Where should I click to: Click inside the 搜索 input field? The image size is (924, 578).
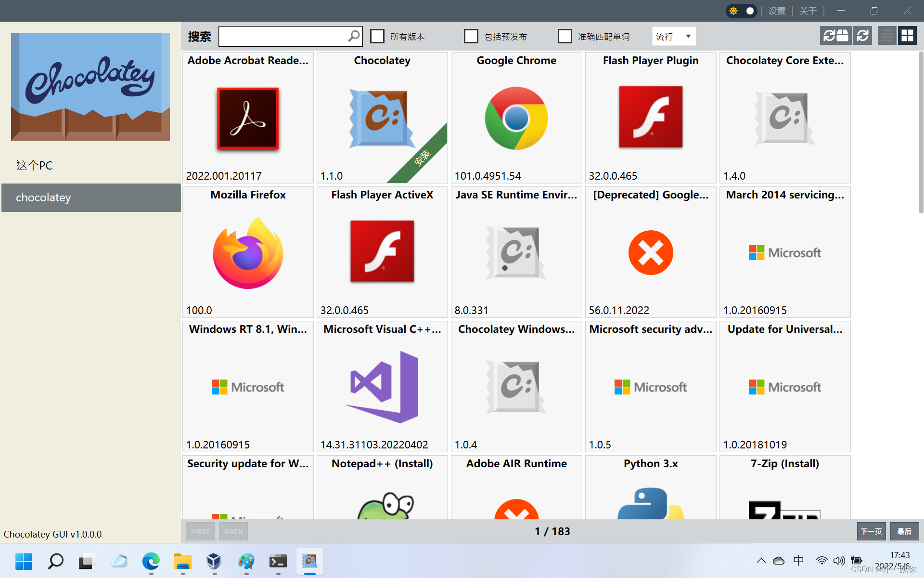click(x=283, y=36)
